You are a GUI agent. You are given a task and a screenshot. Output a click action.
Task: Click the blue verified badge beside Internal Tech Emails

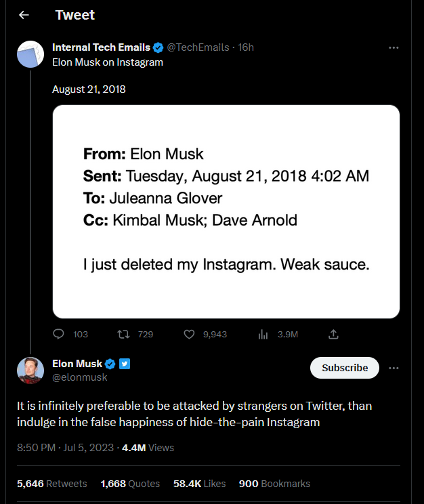click(158, 47)
